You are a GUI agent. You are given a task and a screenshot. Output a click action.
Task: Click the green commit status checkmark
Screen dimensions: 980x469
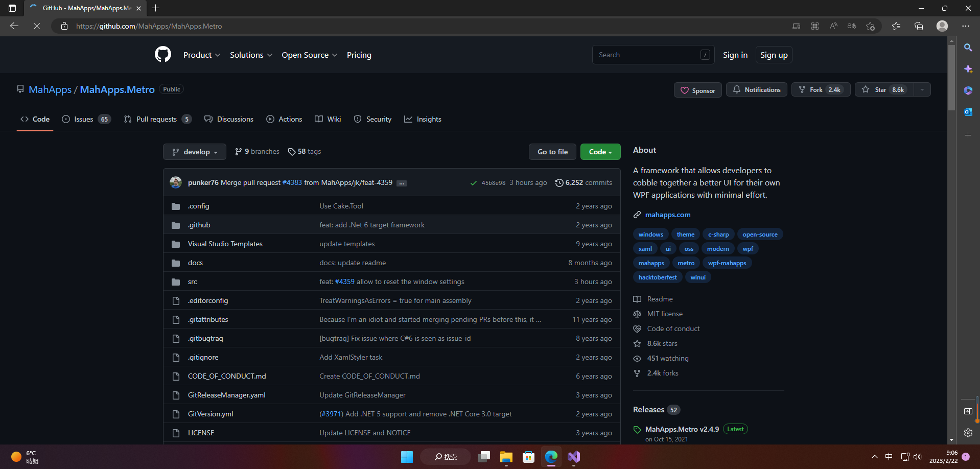[x=474, y=183]
